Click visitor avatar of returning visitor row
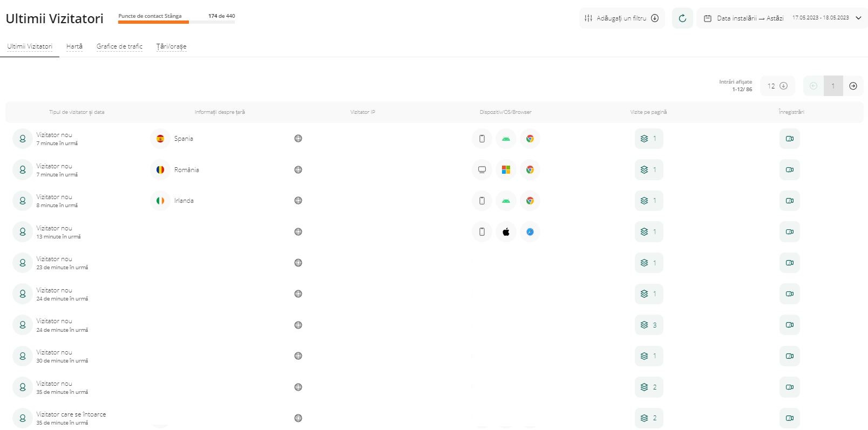This screenshot has width=868, height=430. click(23, 418)
